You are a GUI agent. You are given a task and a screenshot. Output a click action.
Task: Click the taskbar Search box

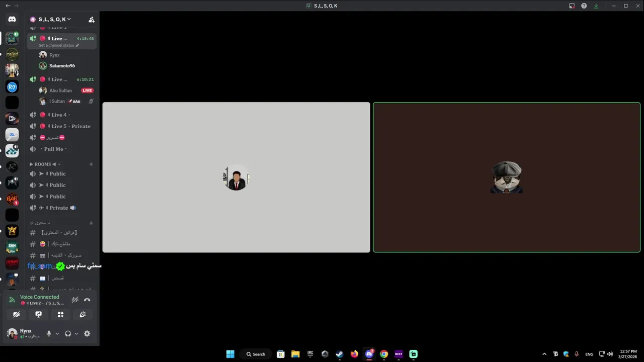coord(256,354)
